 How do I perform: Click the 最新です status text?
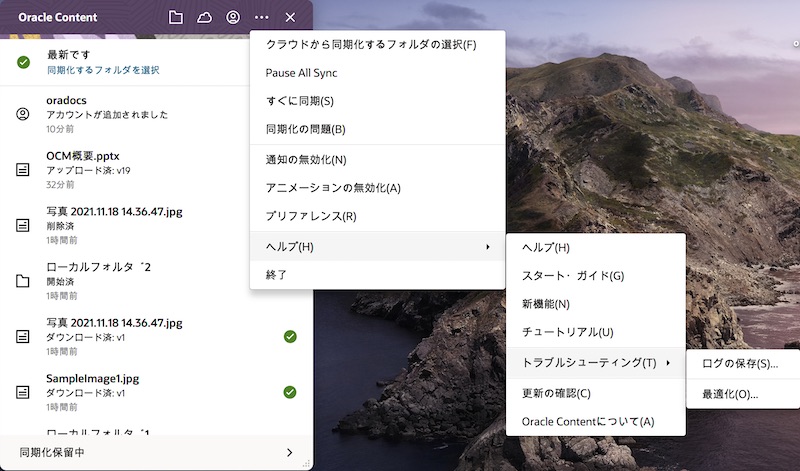point(68,55)
